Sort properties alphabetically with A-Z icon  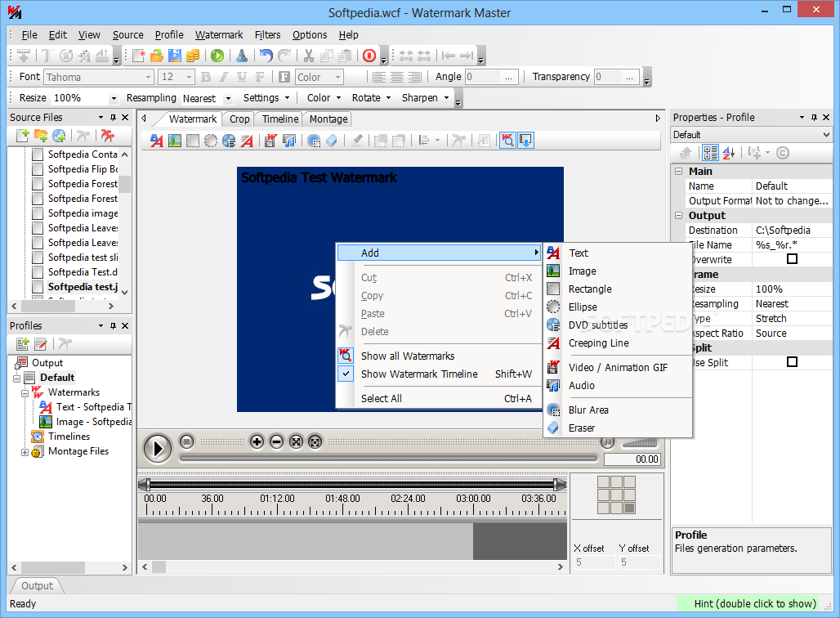[729, 154]
